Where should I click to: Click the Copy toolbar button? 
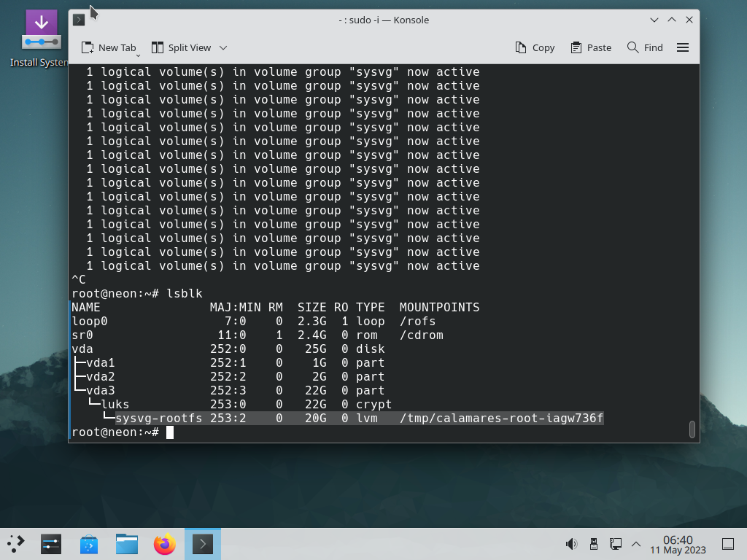tap(535, 47)
